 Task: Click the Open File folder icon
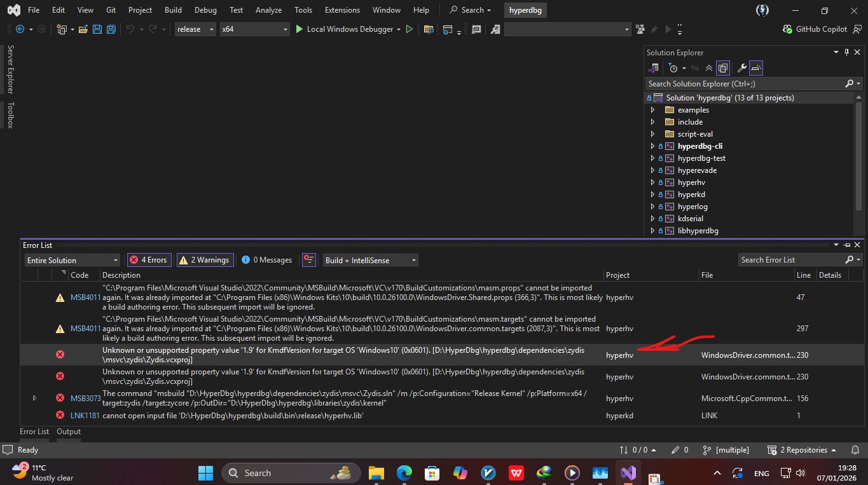coord(83,29)
